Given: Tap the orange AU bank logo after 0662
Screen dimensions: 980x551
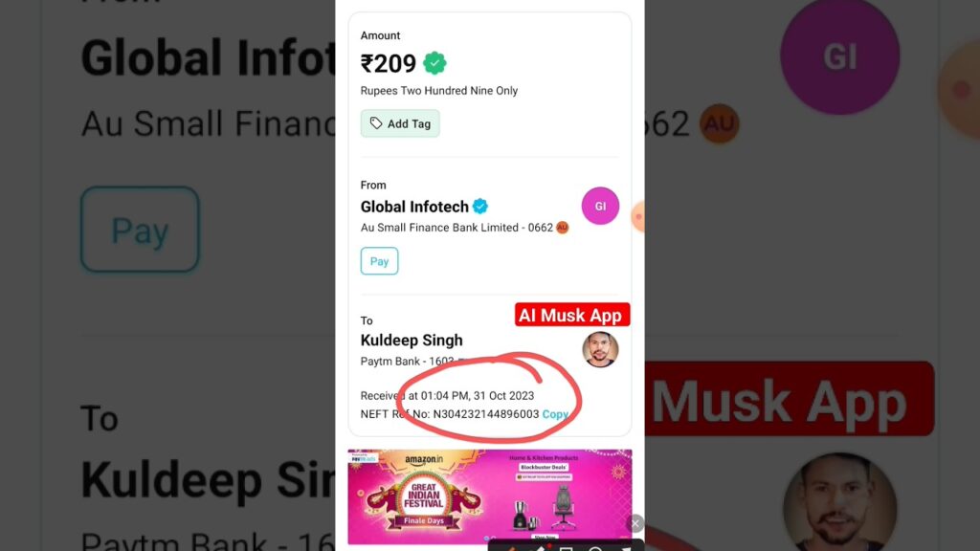Looking at the screenshot, I should click(x=563, y=228).
